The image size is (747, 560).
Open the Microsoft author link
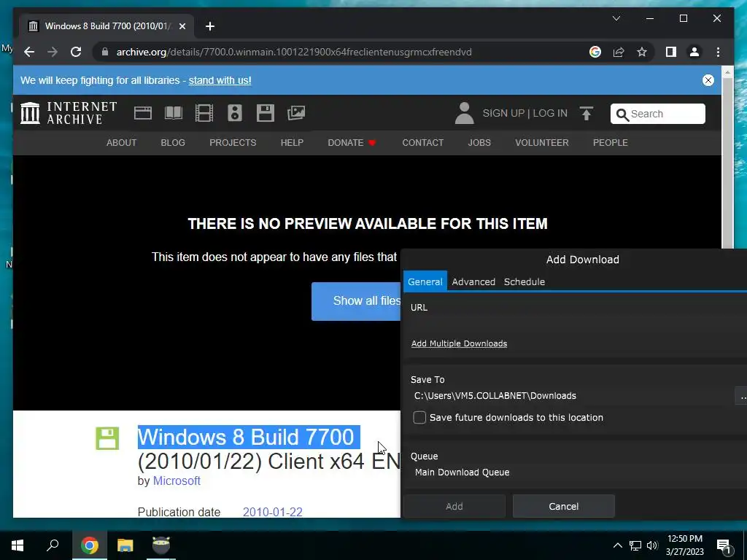tap(177, 481)
